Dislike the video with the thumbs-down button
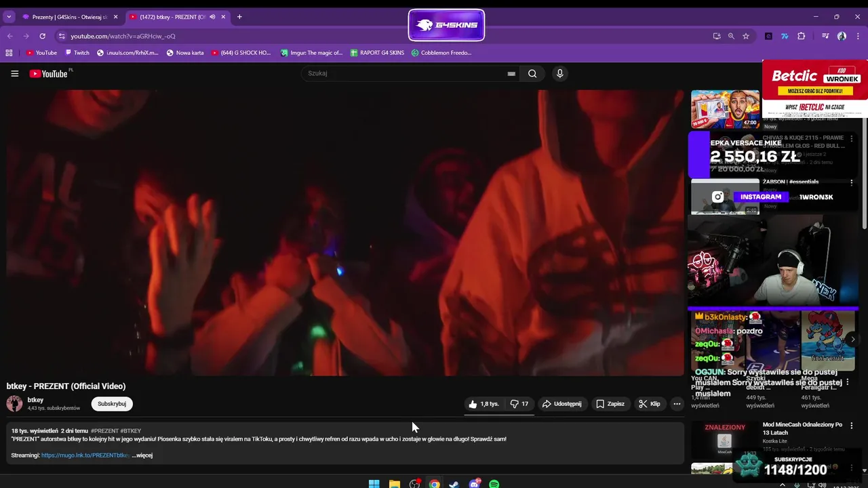This screenshot has height=488, width=868. coord(519,404)
